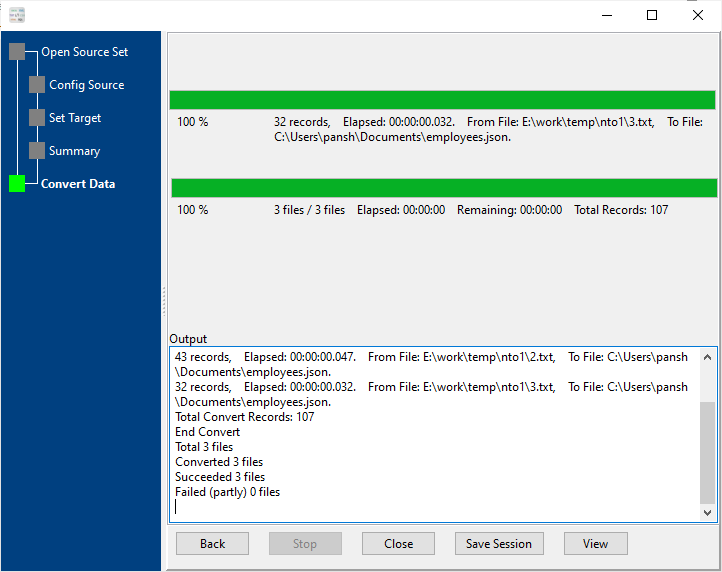Click the Output scrollbar down arrow
Image resolution: width=722 pixels, height=572 pixels.
click(x=708, y=512)
